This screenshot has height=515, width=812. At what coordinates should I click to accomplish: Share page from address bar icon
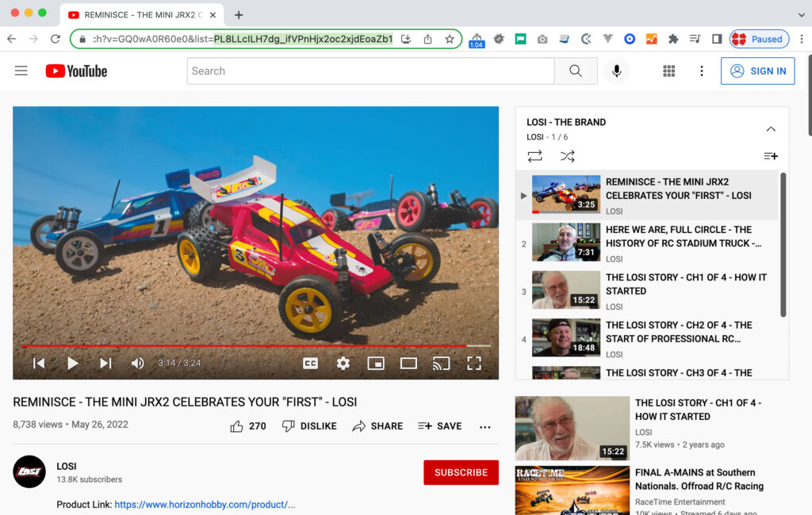pyautogui.click(x=427, y=39)
